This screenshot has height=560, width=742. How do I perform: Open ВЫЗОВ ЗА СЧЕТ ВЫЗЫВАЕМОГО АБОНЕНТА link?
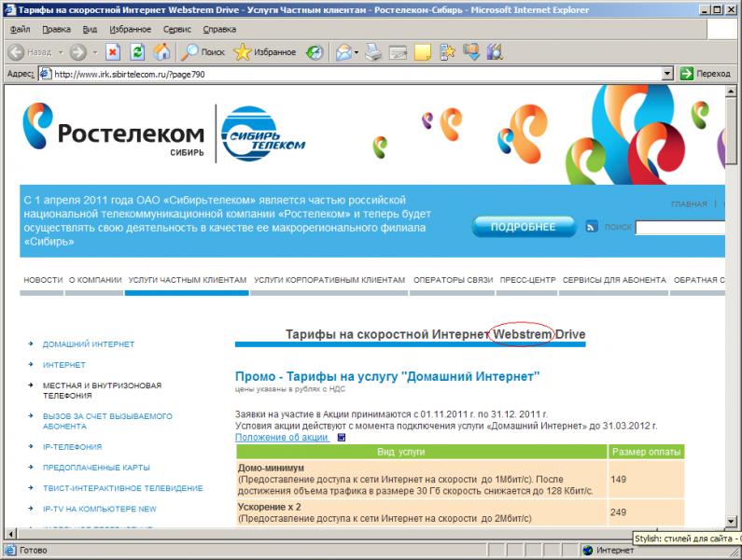coord(107,421)
